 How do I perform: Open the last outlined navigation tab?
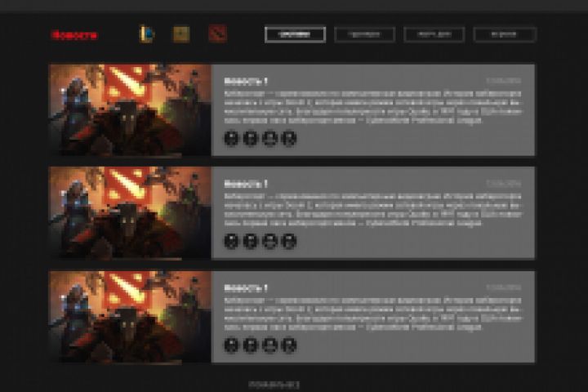(505, 34)
